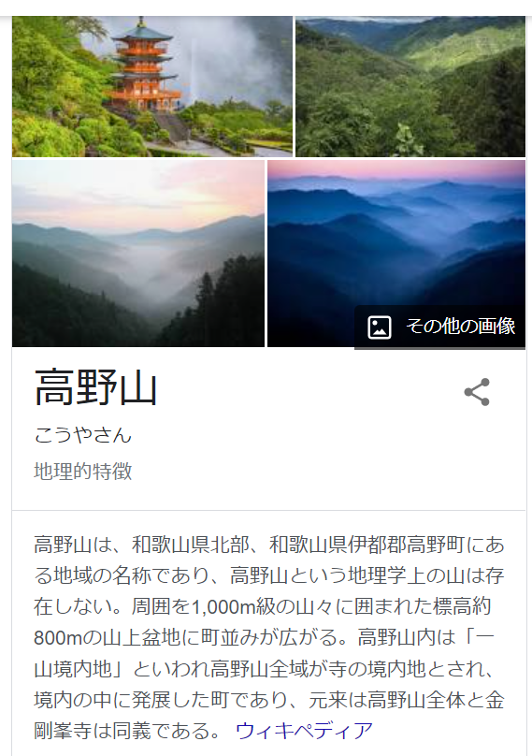Open the misty valley sunrise photo
532x756 pixels.
click(138, 254)
